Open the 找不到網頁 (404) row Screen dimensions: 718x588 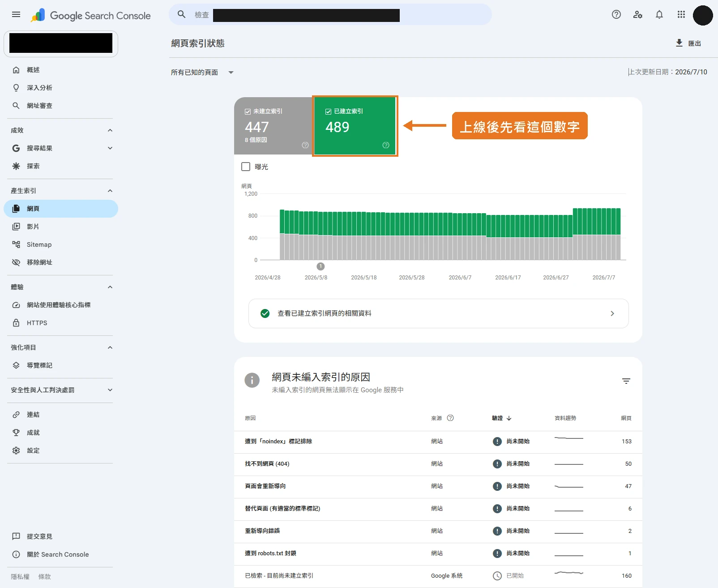(438, 464)
